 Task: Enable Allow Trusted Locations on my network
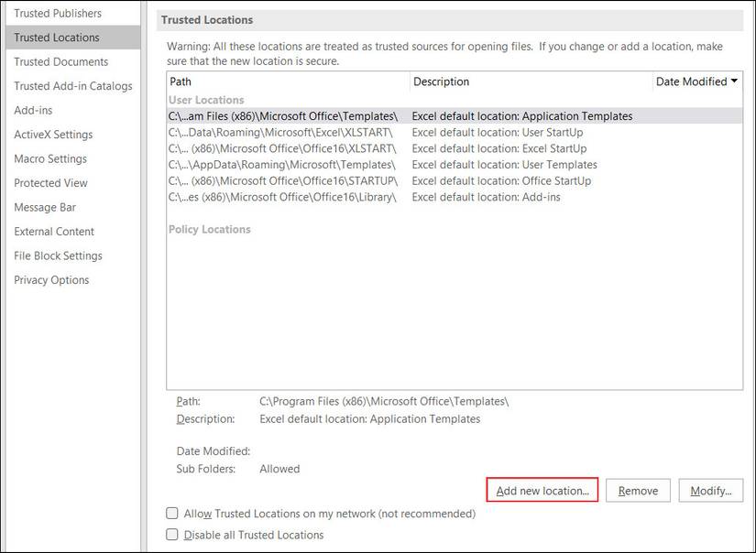[171, 514]
